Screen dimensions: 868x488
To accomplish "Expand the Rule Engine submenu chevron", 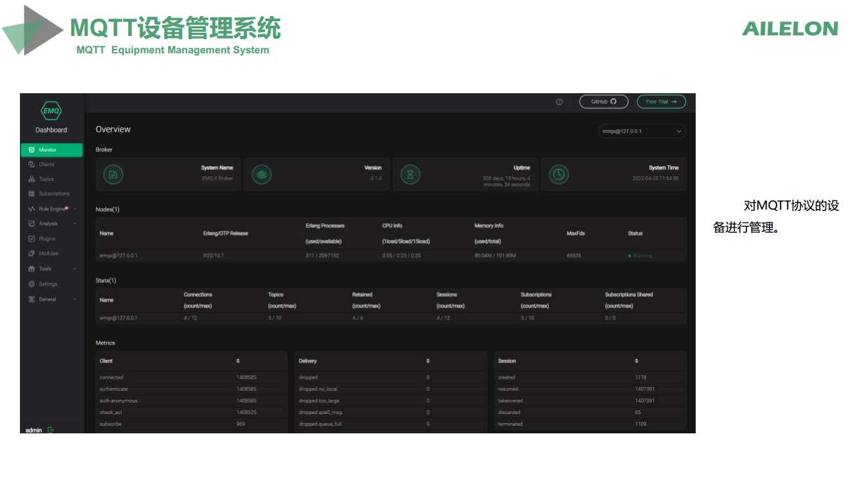I will (x=75, y=209).
